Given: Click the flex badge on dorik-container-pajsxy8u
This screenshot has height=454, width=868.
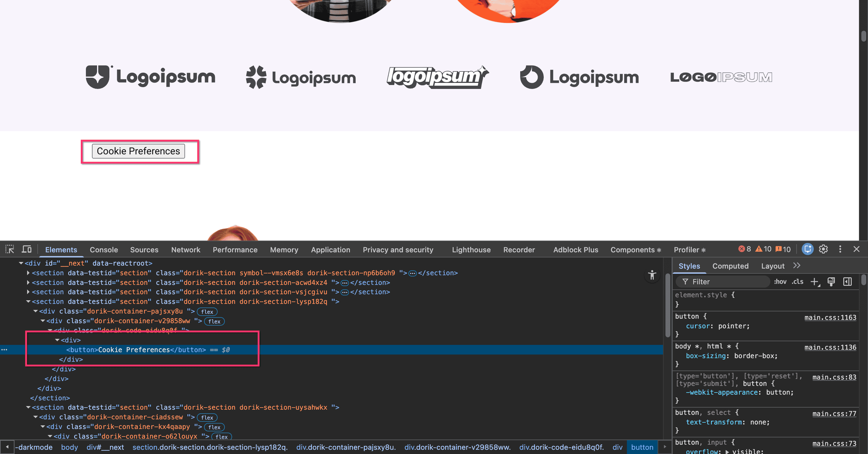Looking at the screenshot, I should click(207, 312).
